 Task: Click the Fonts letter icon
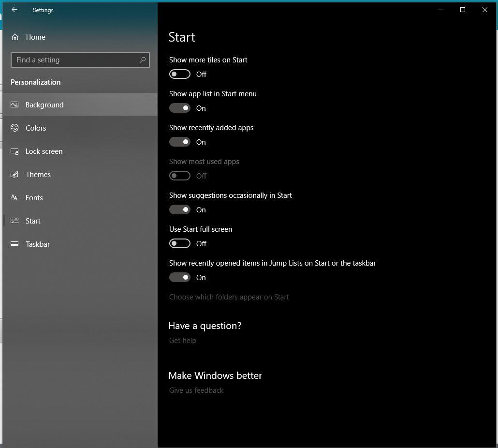pos(15,197)
